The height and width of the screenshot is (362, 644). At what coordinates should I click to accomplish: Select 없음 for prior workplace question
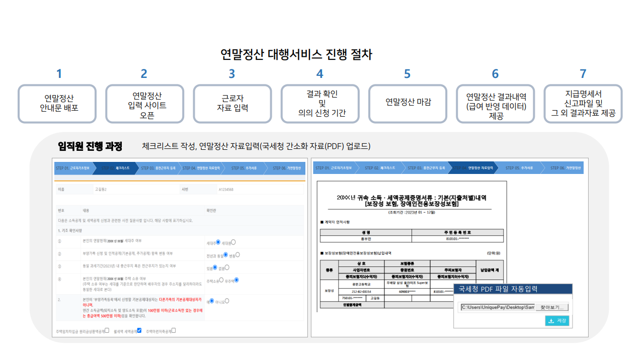click(228, 267)
